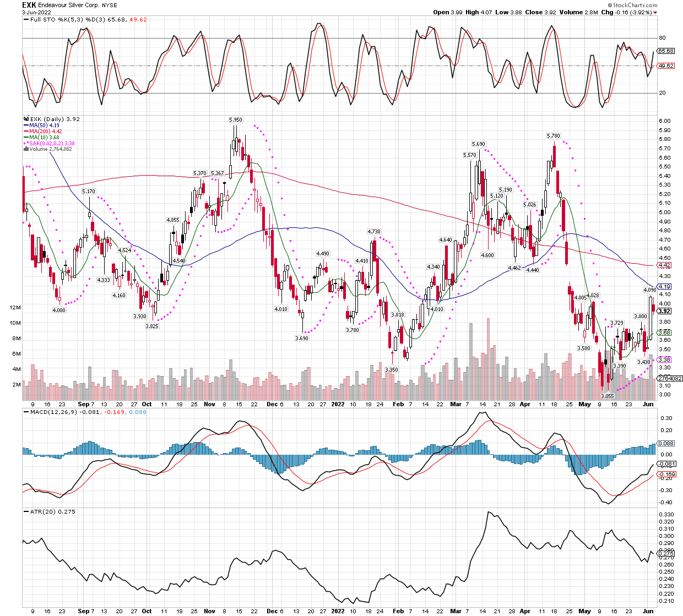Viewport: 683px width, 616px height.
Task: Click the 4.855 price label
Action: pos(173,220)
